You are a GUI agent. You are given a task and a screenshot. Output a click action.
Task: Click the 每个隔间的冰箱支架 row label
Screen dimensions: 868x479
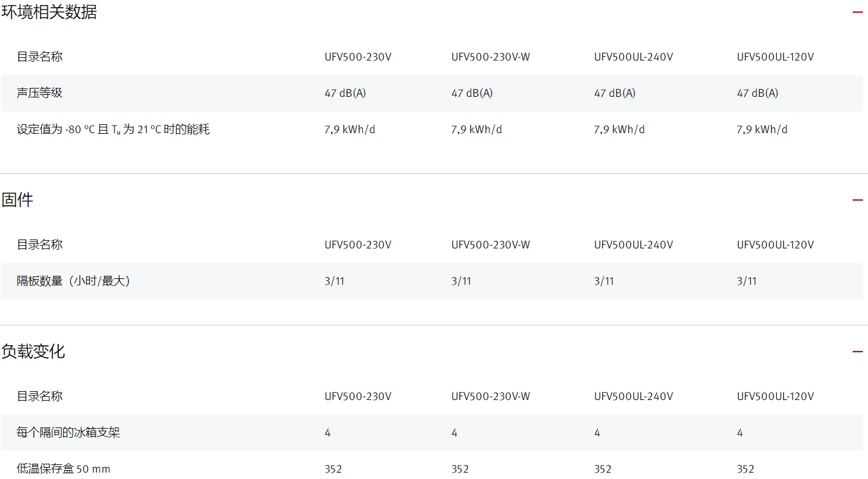click(68, 433)
